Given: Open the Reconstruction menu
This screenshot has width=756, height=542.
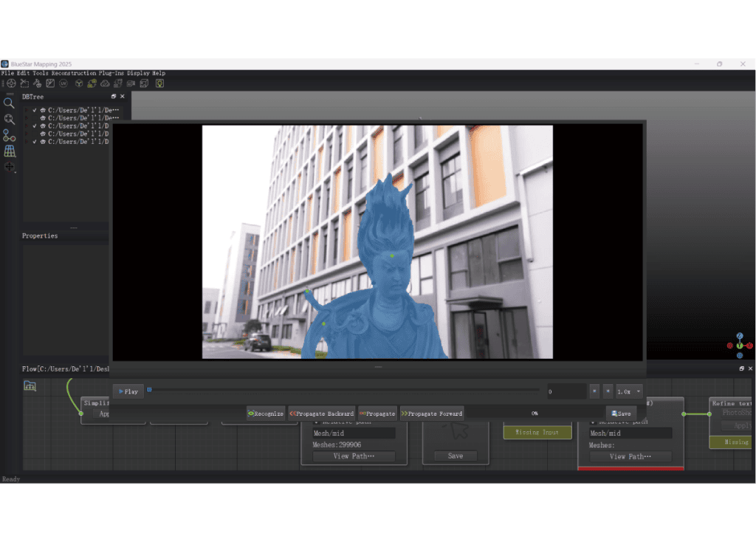Looking at the screenshot, I should pos(74,73).
